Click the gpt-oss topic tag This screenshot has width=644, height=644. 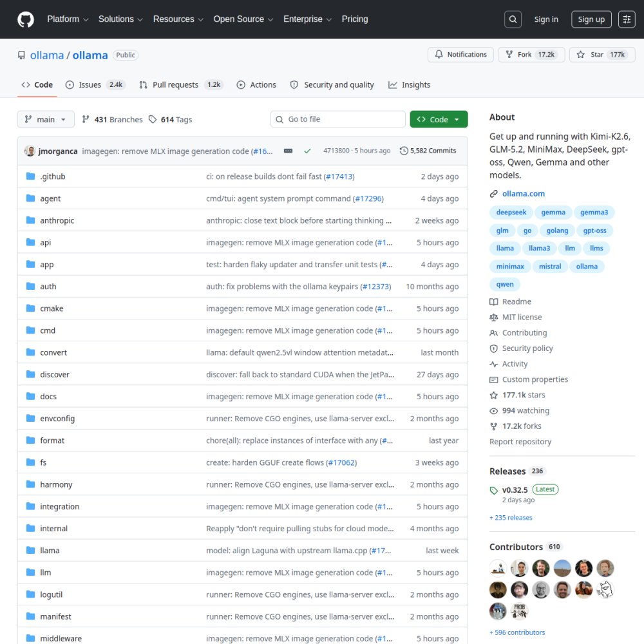[594, 231]
